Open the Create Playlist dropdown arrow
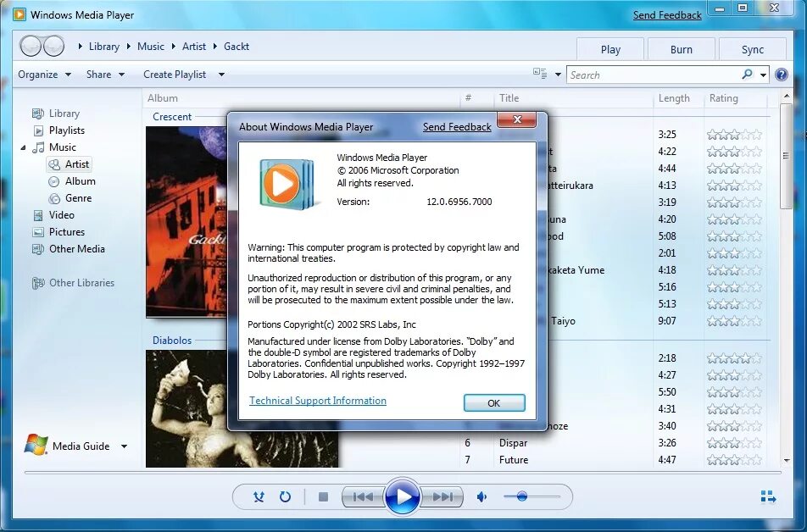The height and width of the screenshot is (532, 807). click(x=221, y=75)
